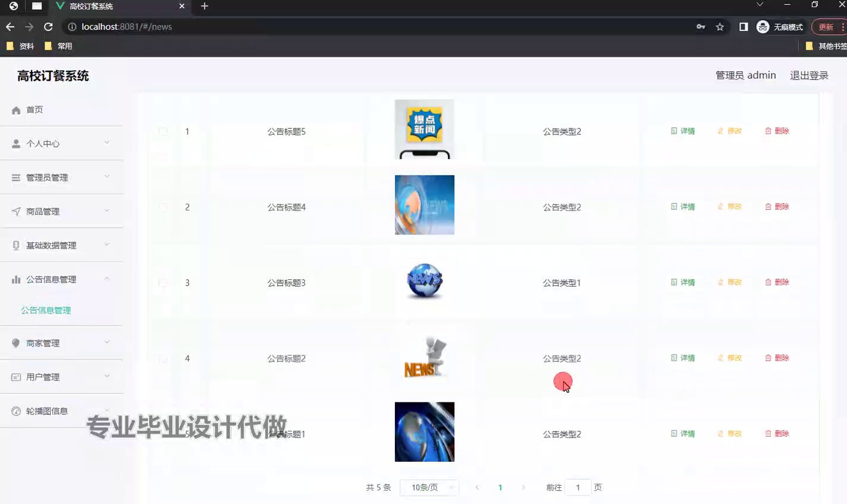The width and height of the screenshot is (847, 504).
Task: Click 修改 for 公告标题4
Action: (730, 207)
